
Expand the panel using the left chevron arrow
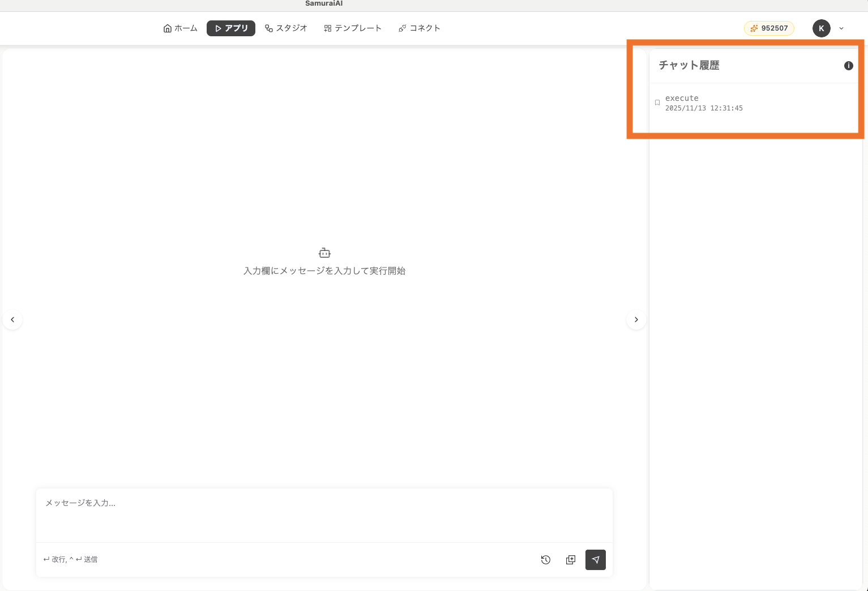(12, 320)
